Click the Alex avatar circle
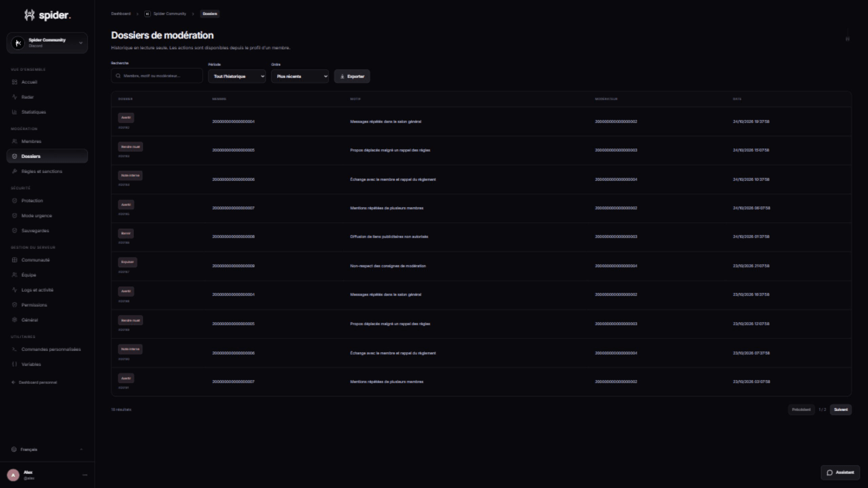 (13, 475)
